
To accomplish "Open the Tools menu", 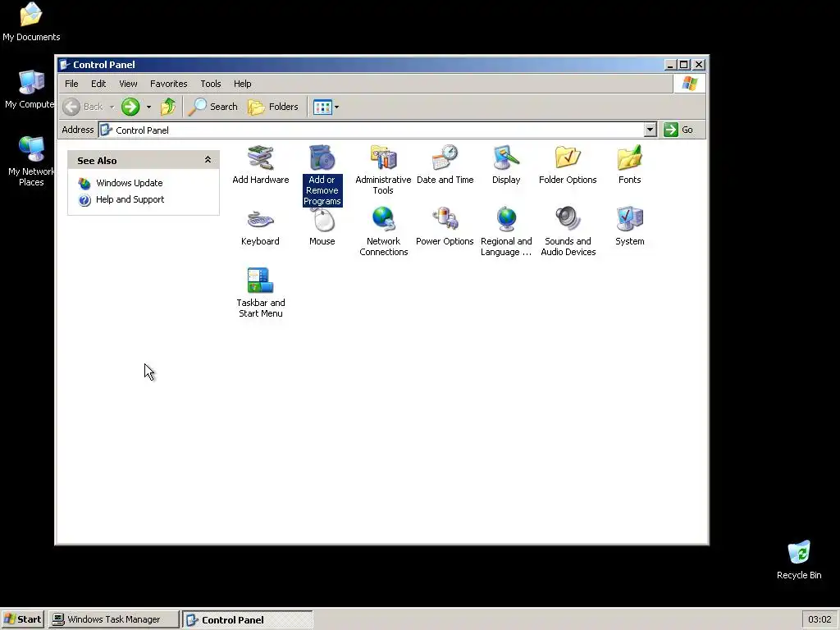I will coord(211,84).
